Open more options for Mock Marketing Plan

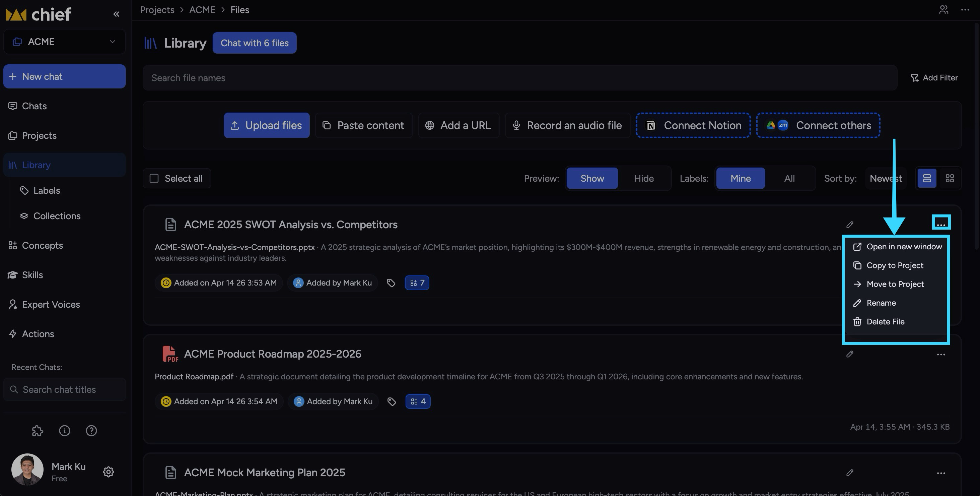tap(941, 473)
